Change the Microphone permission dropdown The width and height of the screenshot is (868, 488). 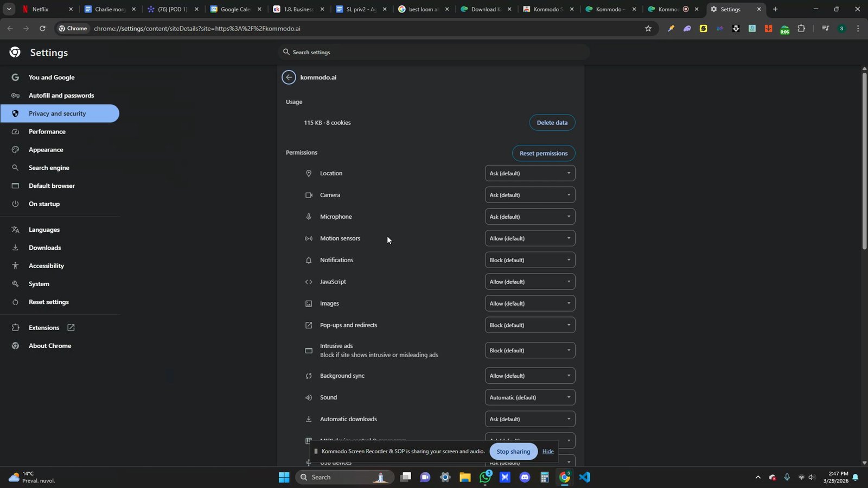pos(530,217)
